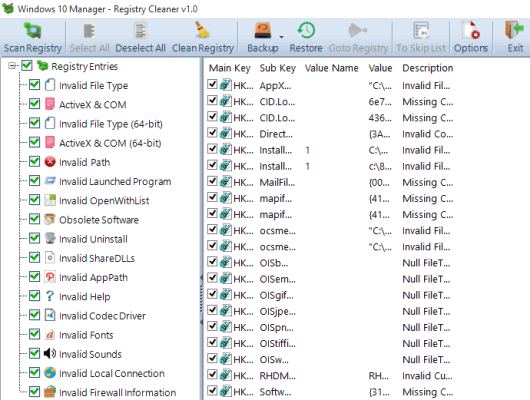The height and width of the screenshot is (400, 530).
Task: Select the Invalid ShareDLLs tree label
Action: click(x=97, y=258)
